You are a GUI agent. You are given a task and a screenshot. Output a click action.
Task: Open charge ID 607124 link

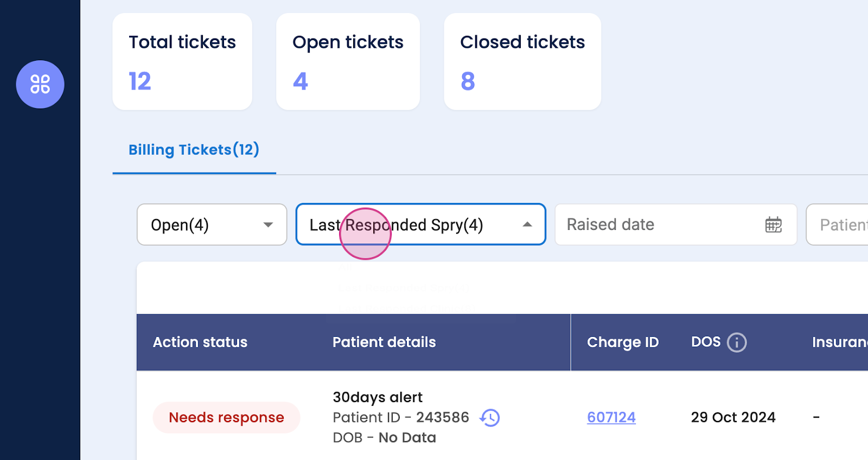[611, 417]
